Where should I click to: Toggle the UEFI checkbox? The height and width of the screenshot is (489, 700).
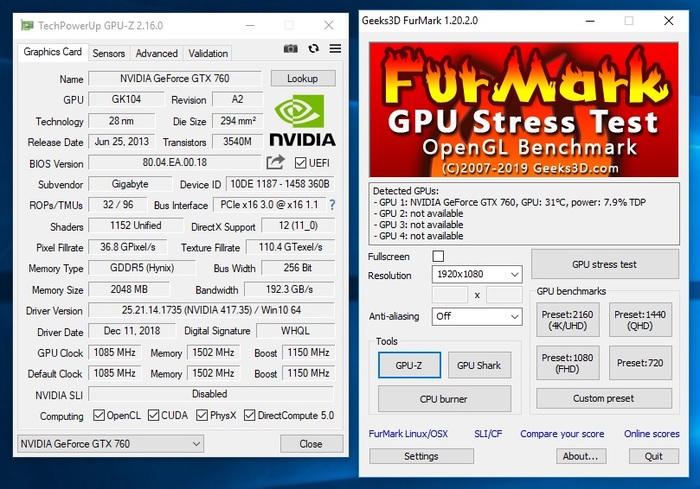tap(301, 163)
